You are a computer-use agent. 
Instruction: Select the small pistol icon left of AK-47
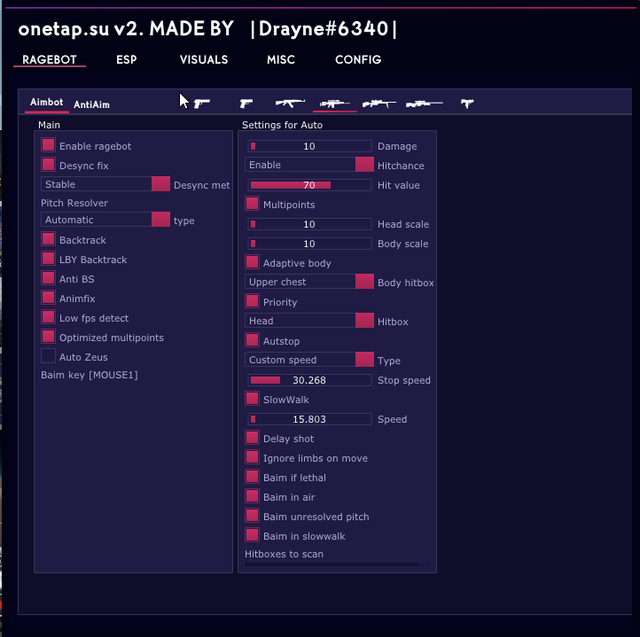coord(246,103)
